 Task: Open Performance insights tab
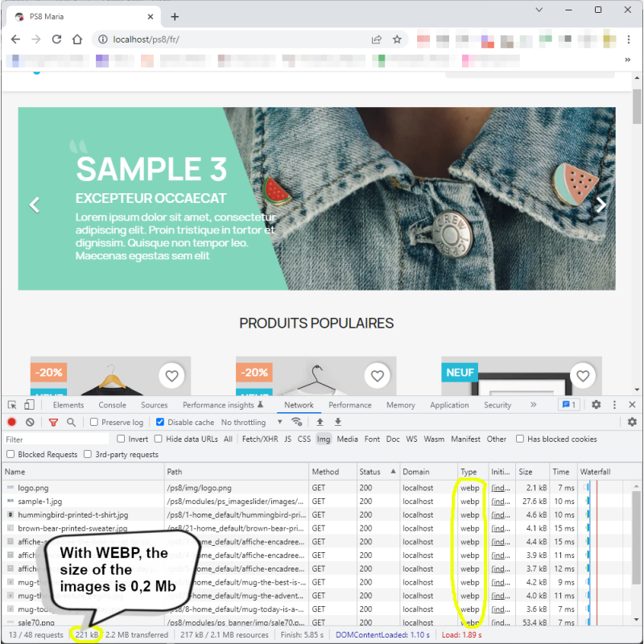223,405
